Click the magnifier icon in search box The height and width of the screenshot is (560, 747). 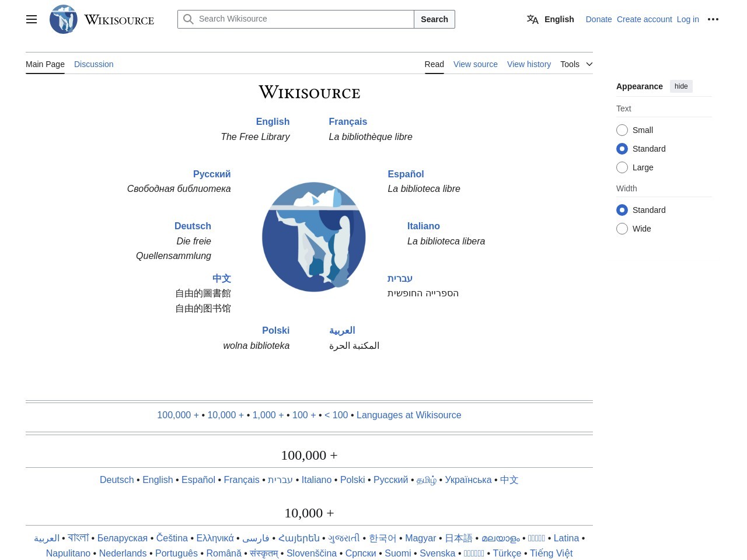[x=189, y=19]
